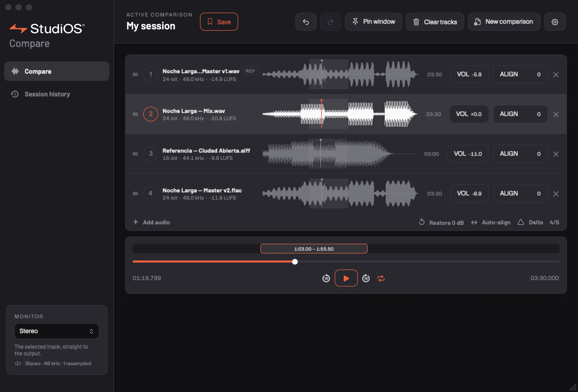The height and width of the screenshot is (392, 578).
Task: Remove track Noche Larga Master v1.wav
Action: coord(556,75)
